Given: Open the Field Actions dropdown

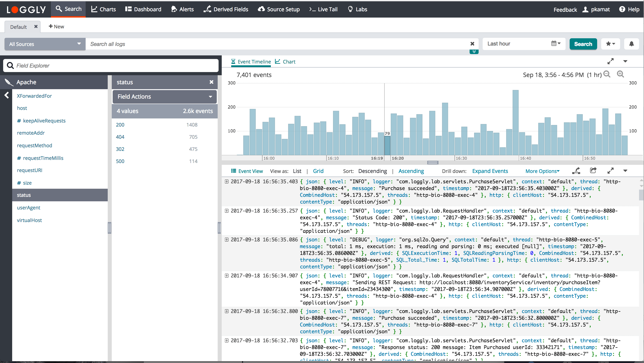Looking at the screenshot, I should click(x=164, y=97).
